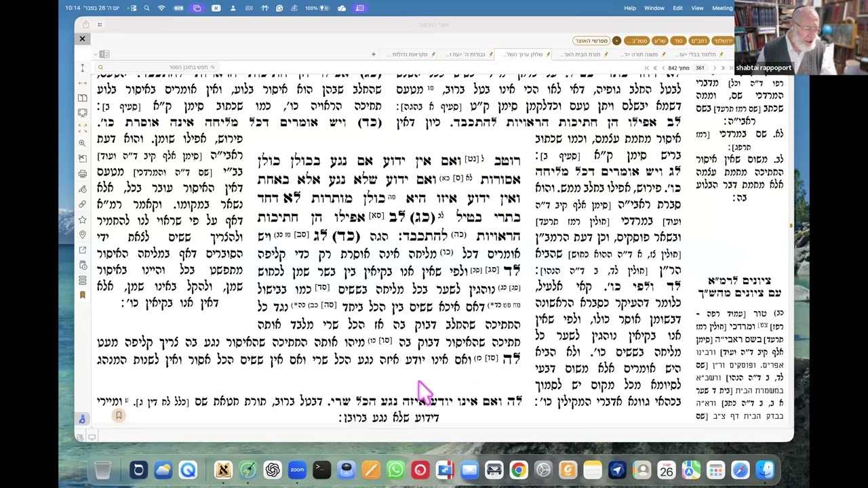This screenshot has width=868, height=488.
Task: Click the טור shortcut button
Action: tap(678, 41)
